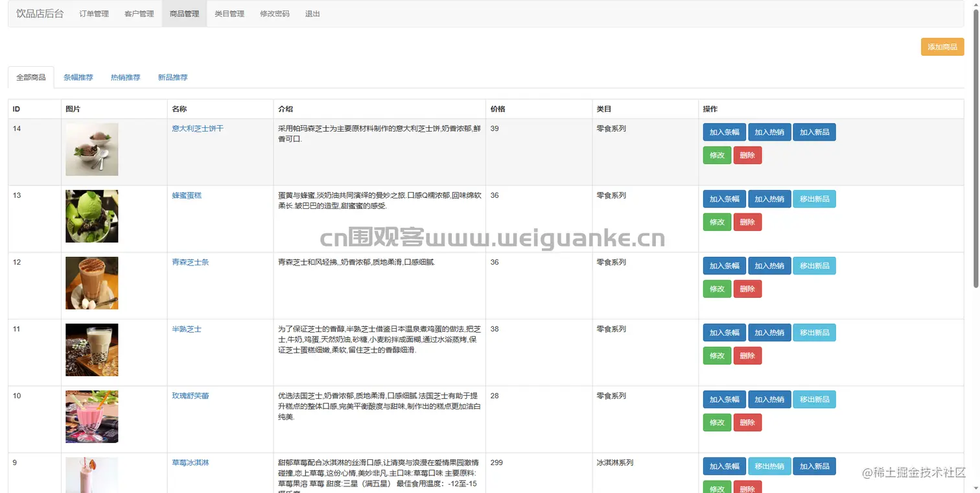Click 加入热销 for 玫瑰舒芙蕾
Screen dimensions: 980x493
click(x=769, y=400)
